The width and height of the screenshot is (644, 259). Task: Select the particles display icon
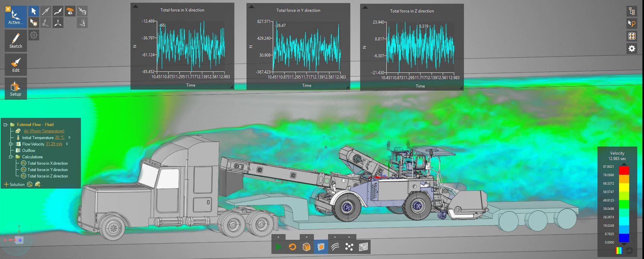[349, 247]
